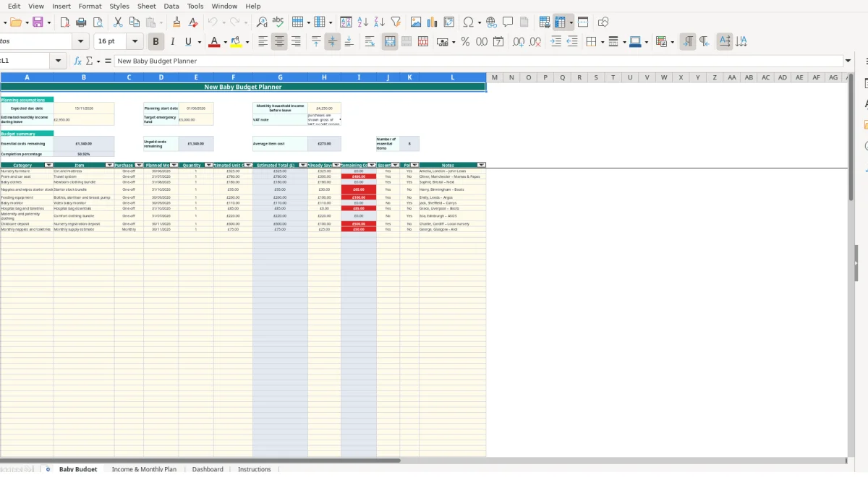This screenshot has height=488, width=868.
Task: Click the horizontal scrollbar thumb
Action: [200, 461]
